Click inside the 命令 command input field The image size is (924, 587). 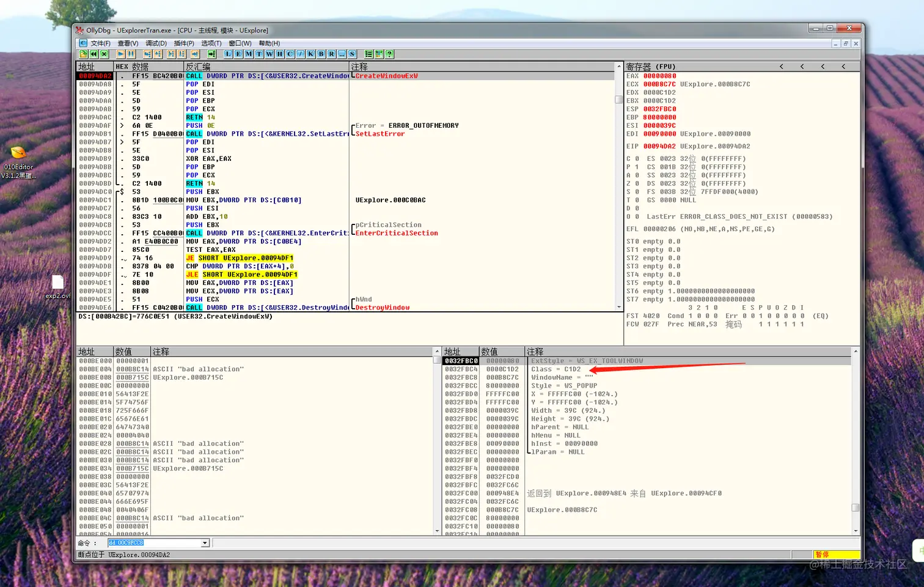pos(155,543)
